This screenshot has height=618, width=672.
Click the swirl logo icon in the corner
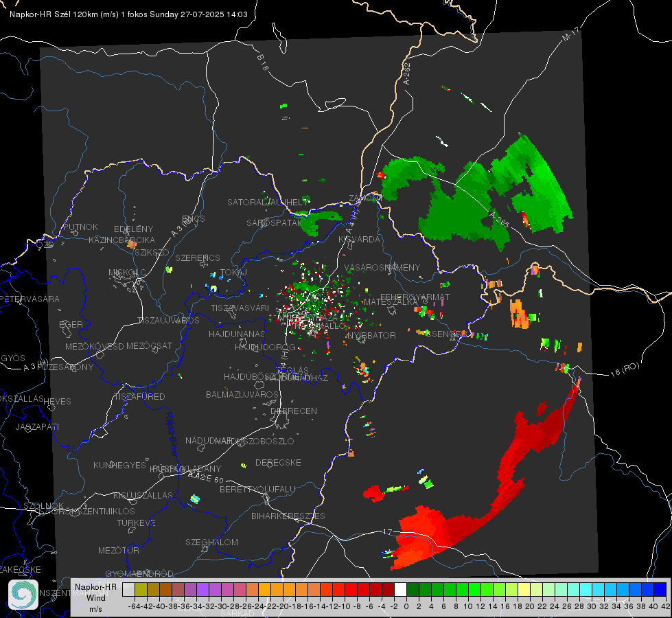[23, 595]
